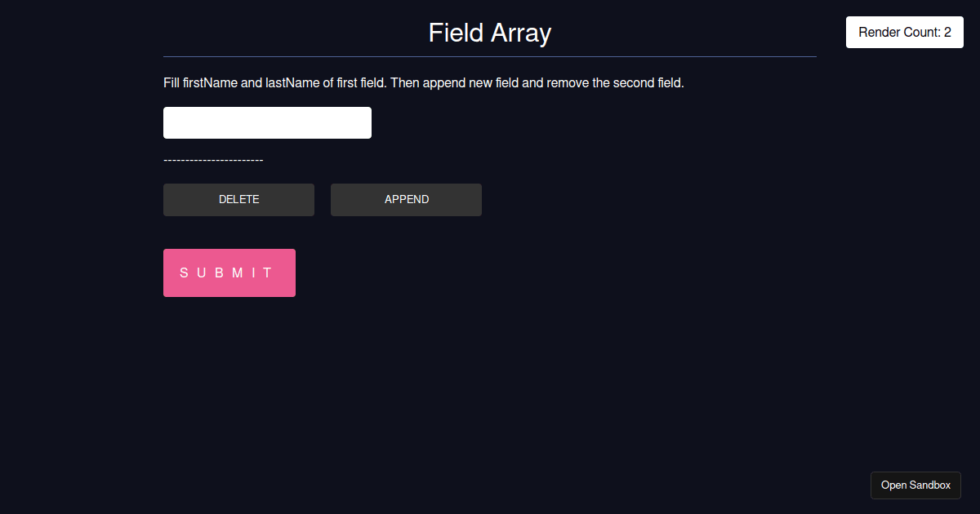980x514 pixels.
Task: Select the Field Array page title
Action: (x=489, y=33)
